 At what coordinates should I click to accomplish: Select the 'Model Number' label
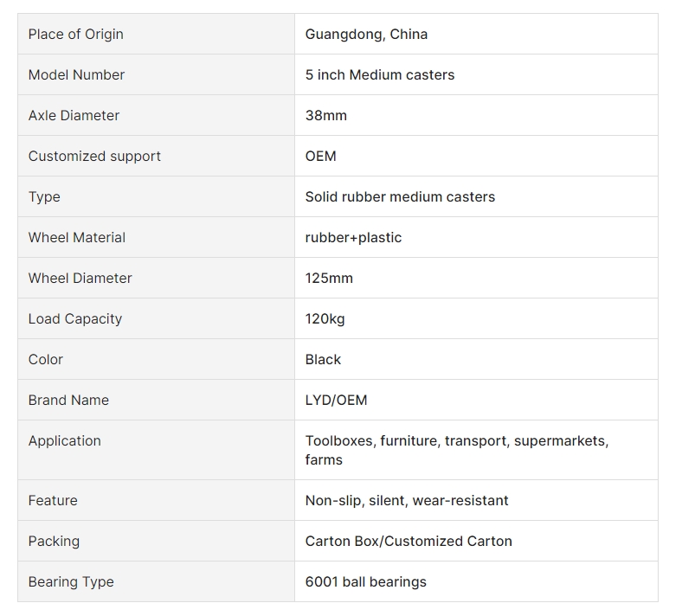point(76,74)
